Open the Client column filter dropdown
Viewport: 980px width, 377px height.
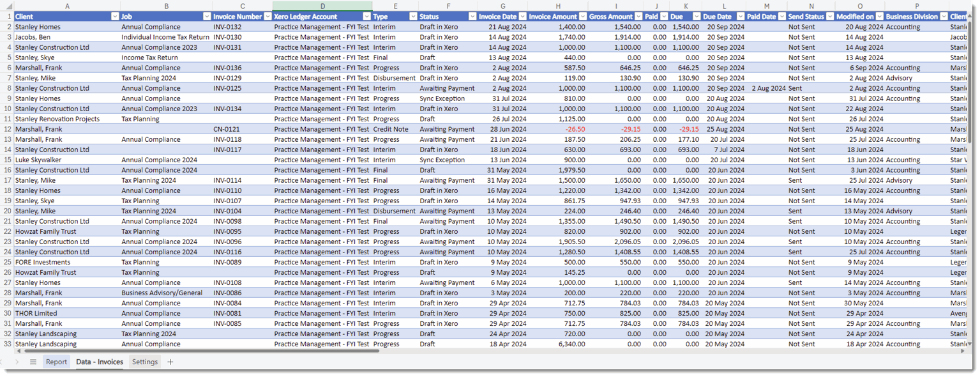(x=114, y=16)
